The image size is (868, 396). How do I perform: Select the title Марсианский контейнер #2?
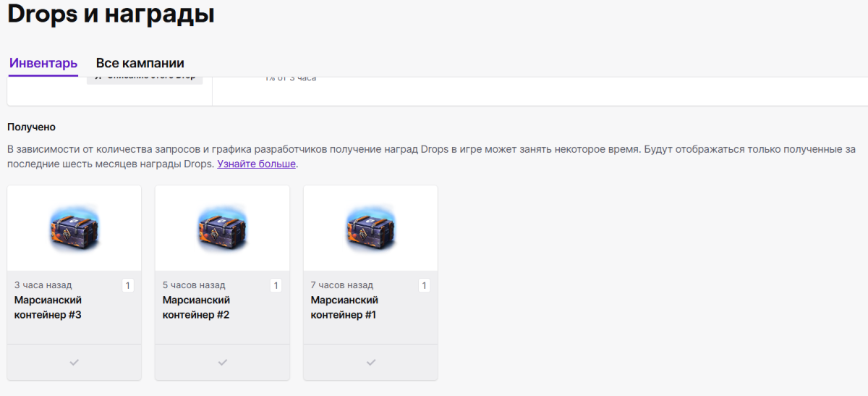pos(197,308)
